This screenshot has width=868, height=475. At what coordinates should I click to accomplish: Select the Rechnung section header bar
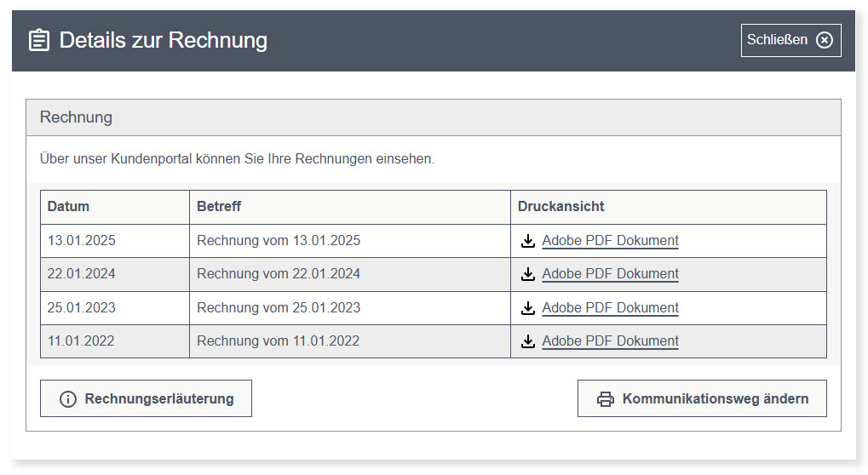point(433,117)
